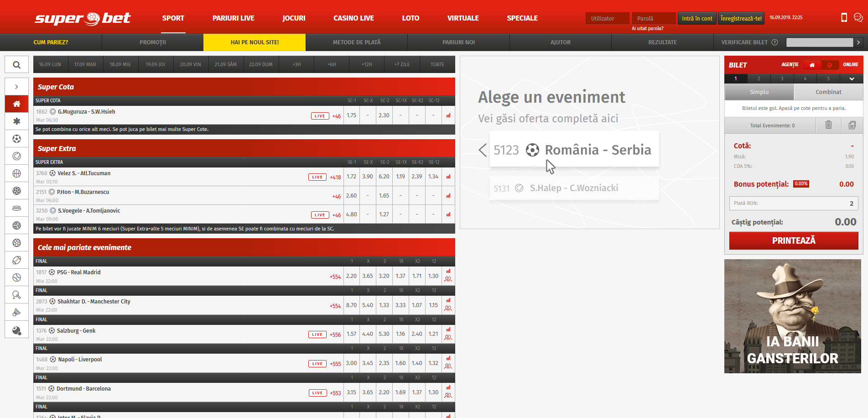Choose the basketball sport icon in sidebar
868x418 pixels.
(x=17, y=173)
